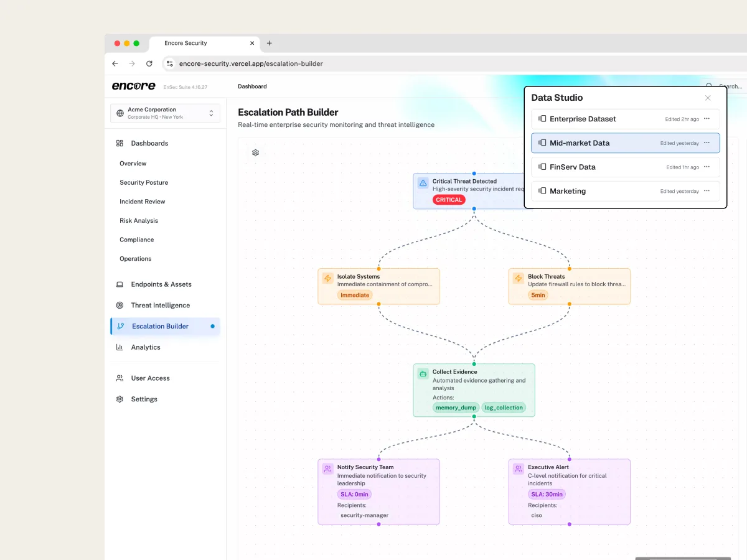
Task: Open a new browser tab
Action: point(270,44)
